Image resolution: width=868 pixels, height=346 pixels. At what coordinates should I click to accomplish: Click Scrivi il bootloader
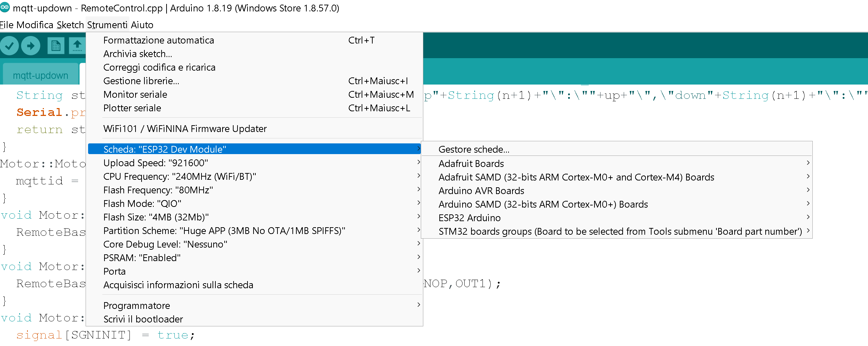(254, 319)
